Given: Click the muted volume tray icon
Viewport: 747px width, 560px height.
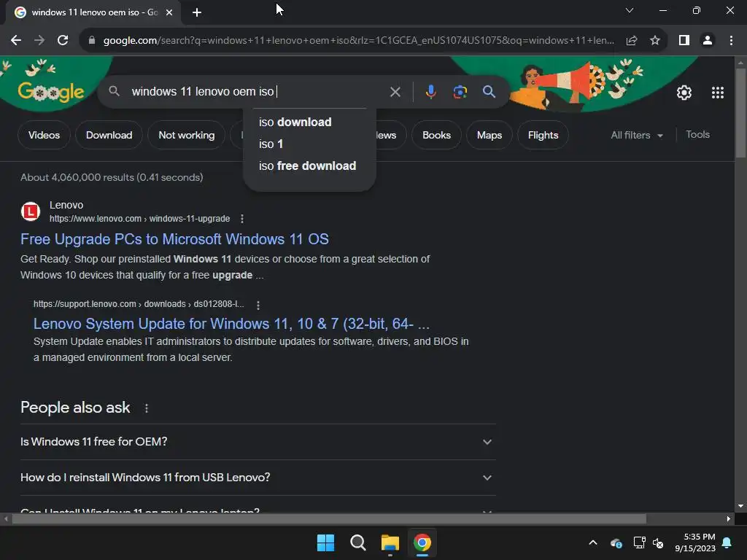Looking at the screenshot, I should 659,542.
